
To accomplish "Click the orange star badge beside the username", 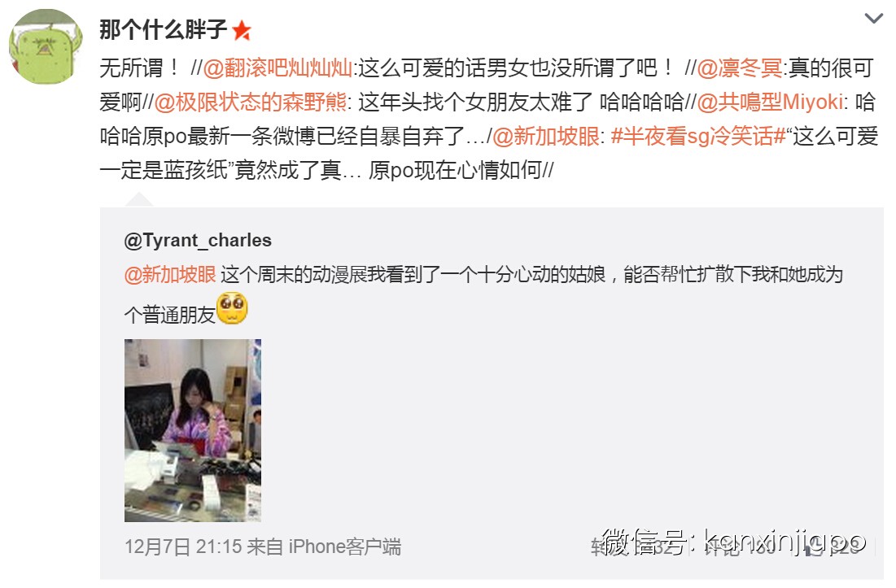I will [x=242, y=30].
